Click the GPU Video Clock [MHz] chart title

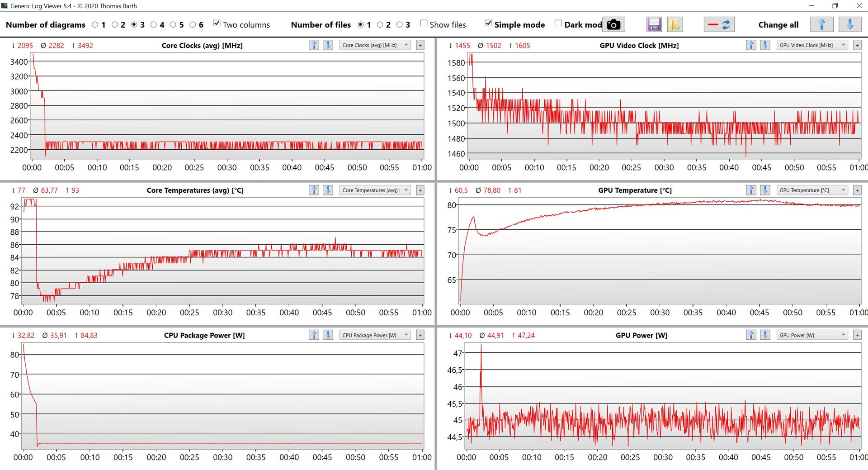(639, 45)
